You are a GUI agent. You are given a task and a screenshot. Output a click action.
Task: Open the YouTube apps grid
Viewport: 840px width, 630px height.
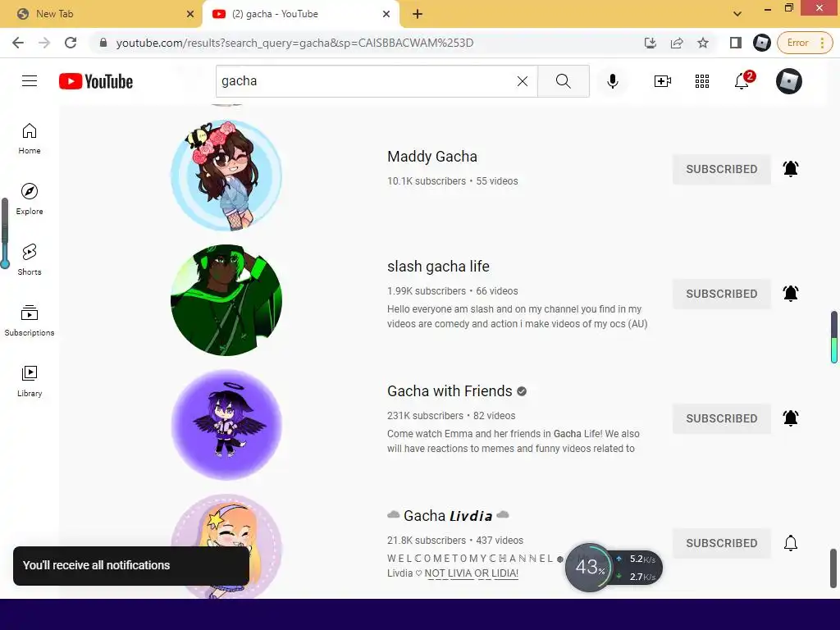point(702,81)
